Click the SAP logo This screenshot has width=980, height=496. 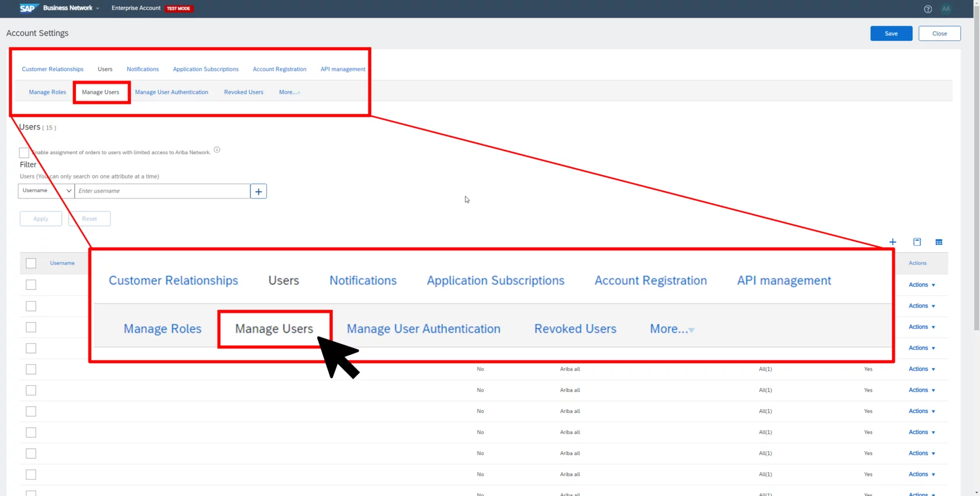tap(28, 8)
